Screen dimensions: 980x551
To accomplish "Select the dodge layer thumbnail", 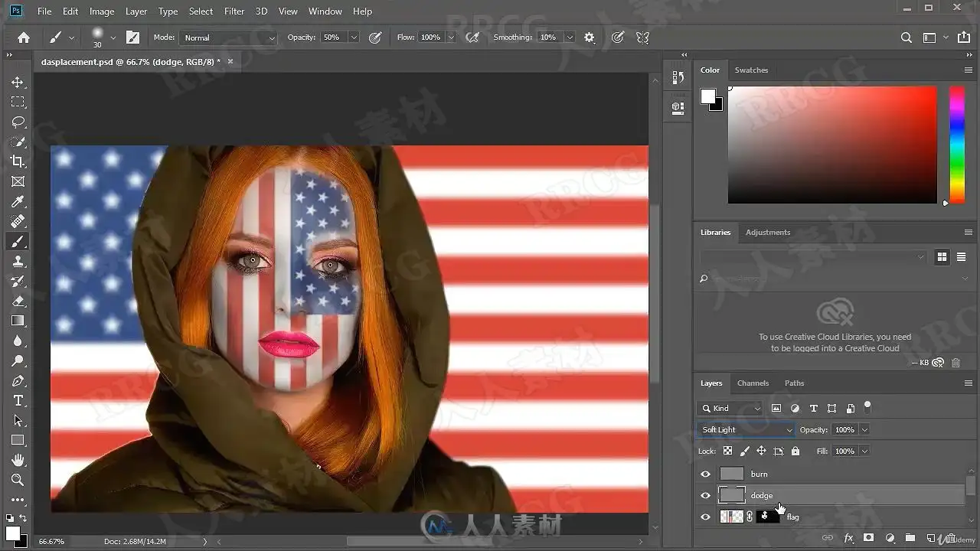I will coord(732,495).
